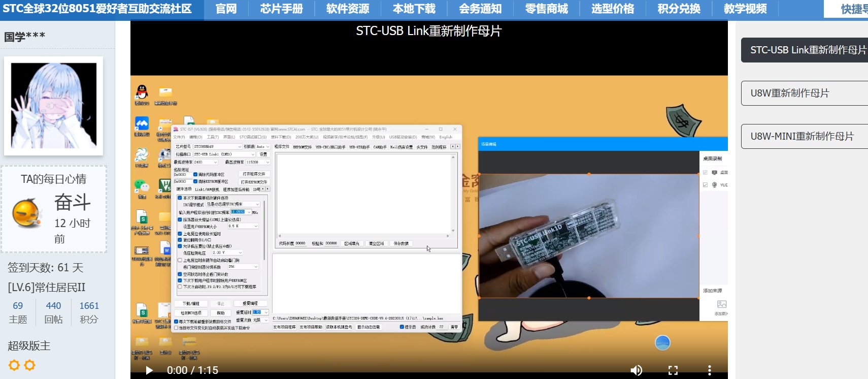Switch to the Keil仿真设置 tab
The image size is (868, 379).
(401, 147)
